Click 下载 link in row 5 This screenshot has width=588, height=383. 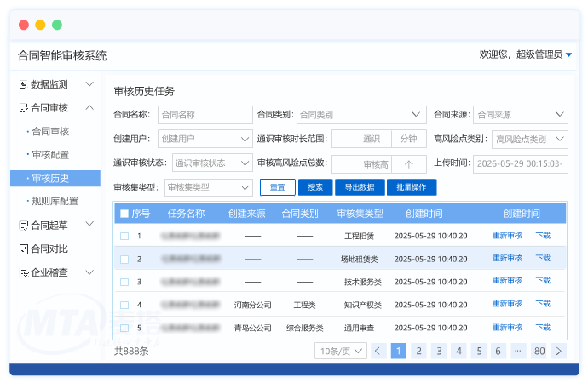[x=543, y=328]
